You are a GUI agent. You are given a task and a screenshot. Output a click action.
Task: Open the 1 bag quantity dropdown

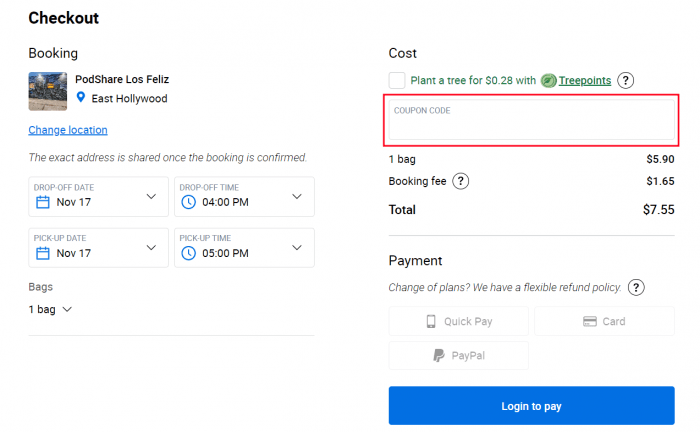tap(50, 309)
